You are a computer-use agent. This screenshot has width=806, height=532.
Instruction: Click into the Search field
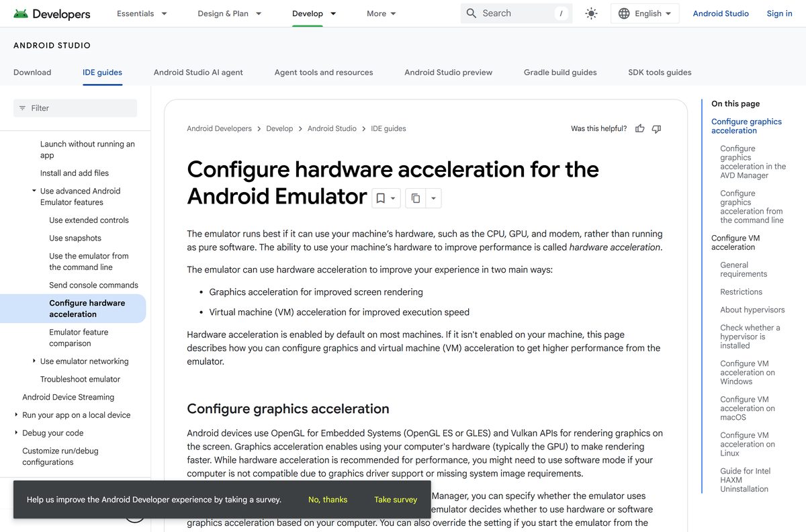click(517, 13)
